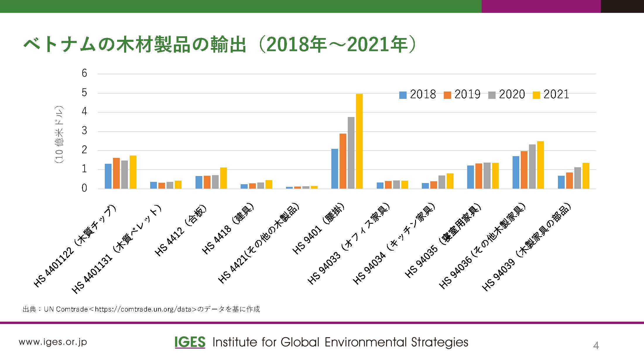Click the blue 2018 bar for 木質チップ

(108, 176)
